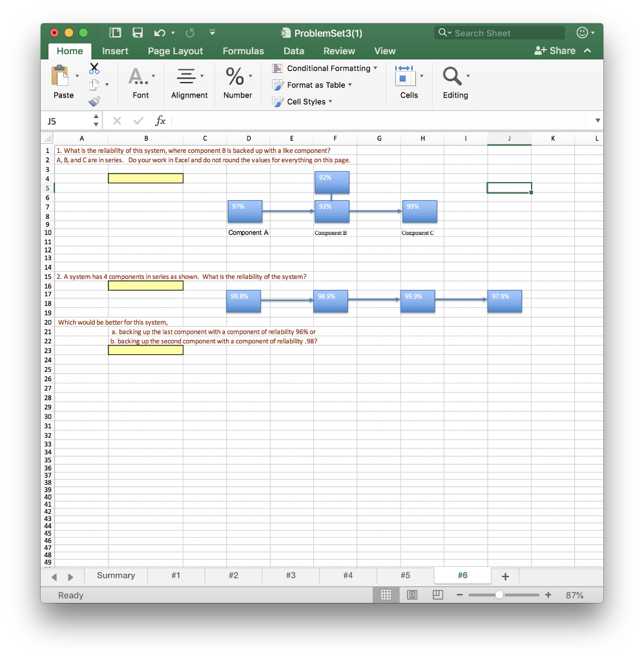Expand the Cell Styles dropdown
The width and height of the screenshot is (644, 661).
point(330,101)
